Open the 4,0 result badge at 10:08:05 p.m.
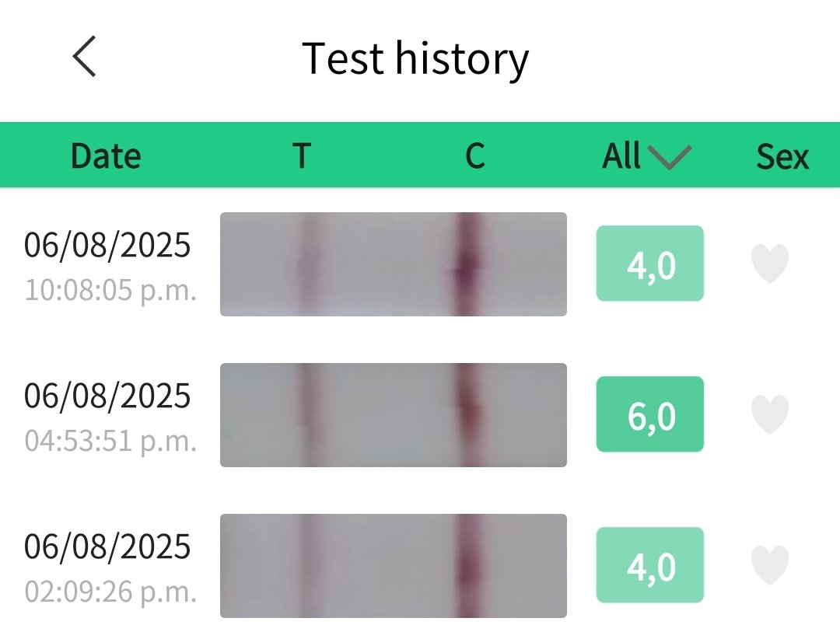Image resolution: width=840 pixels, height=625 pixels. point(650,264)
